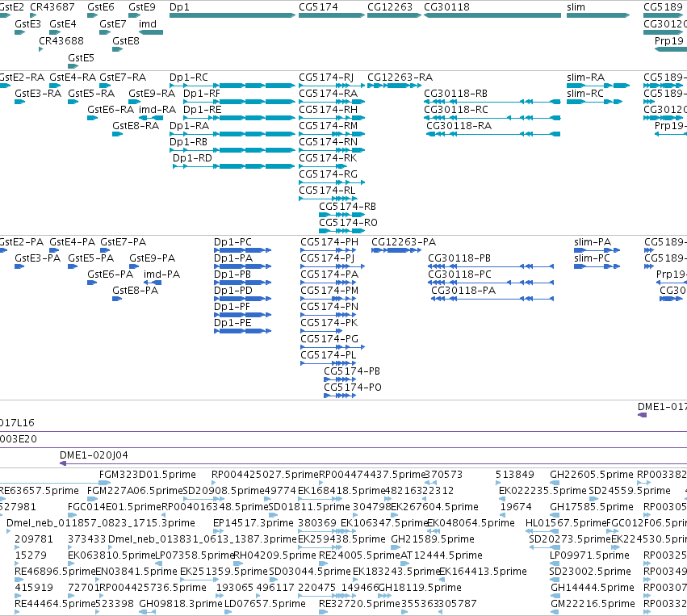Select the imd gene arrow bar

click(x=151, y=32)
